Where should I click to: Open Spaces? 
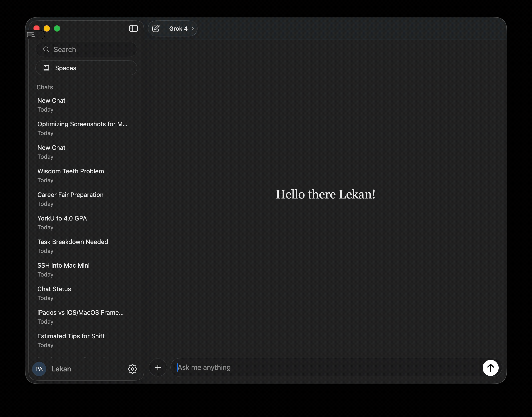pos(86,68)
